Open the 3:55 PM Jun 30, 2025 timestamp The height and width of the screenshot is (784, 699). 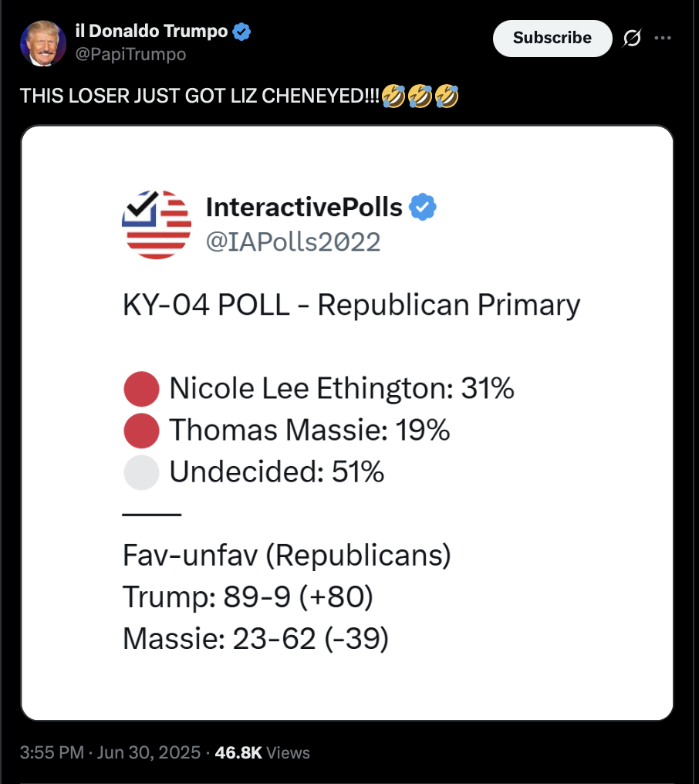110,752
